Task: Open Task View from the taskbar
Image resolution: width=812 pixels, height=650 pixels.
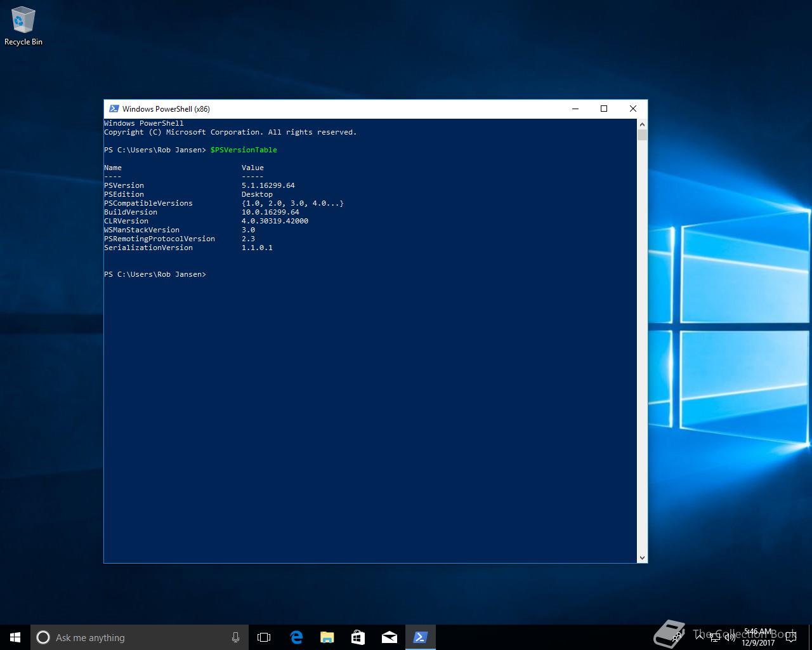Action: (264, 637)
